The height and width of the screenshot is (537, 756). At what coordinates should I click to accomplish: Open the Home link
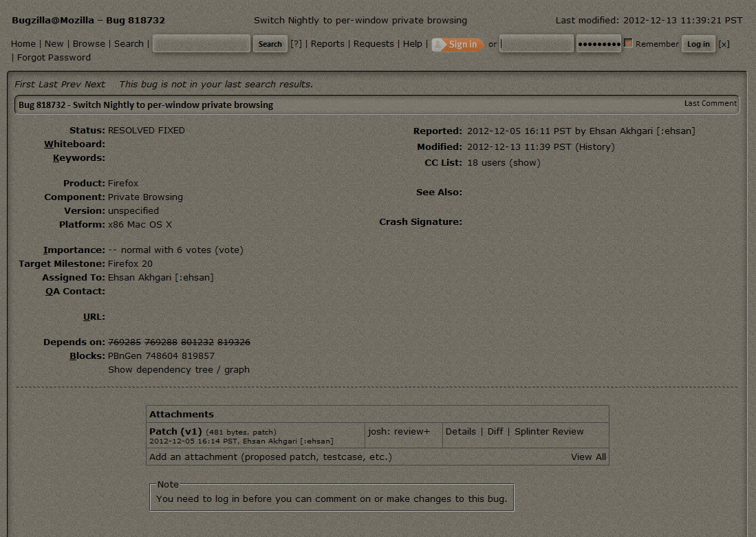[x=23, y=43]
